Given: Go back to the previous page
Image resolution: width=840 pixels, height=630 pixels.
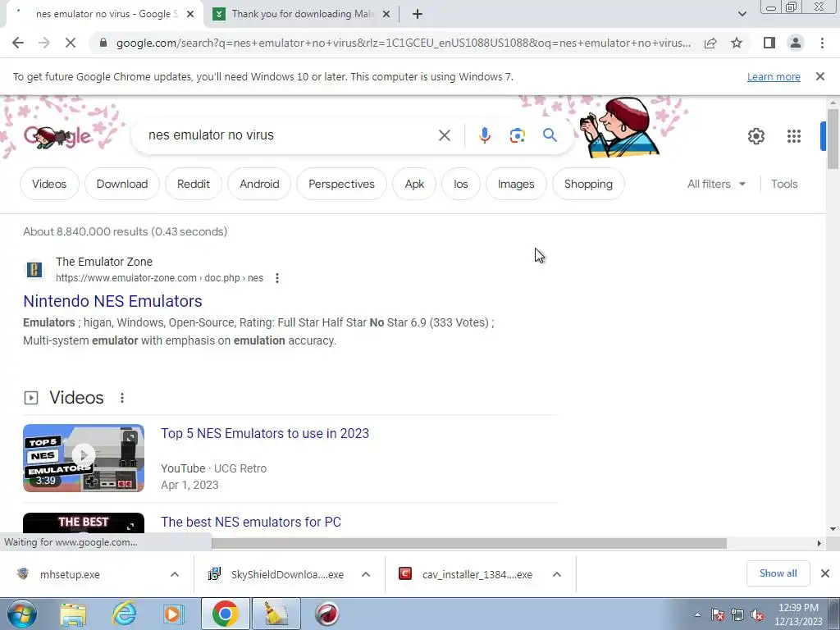Looking at the screenshot, I should point(18,43).
